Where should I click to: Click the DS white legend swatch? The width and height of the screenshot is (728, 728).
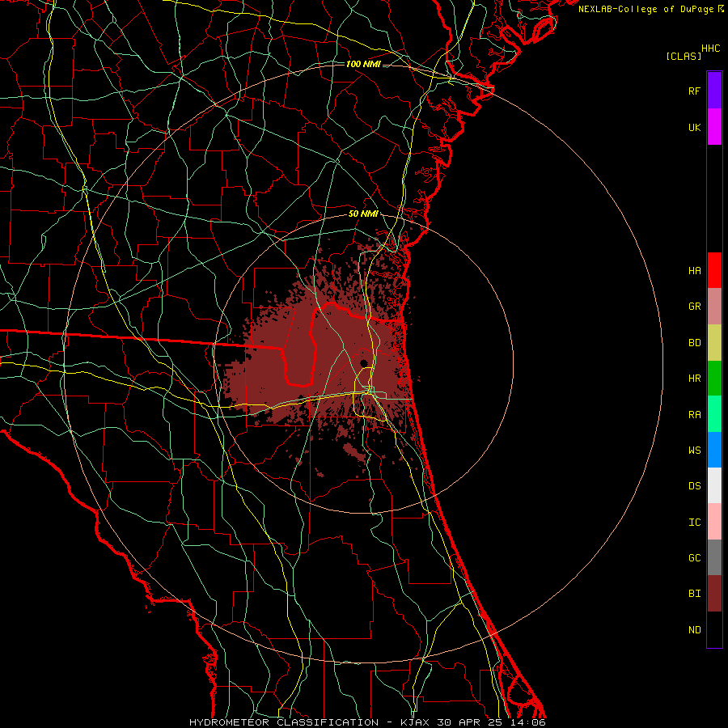click(714, 485)
